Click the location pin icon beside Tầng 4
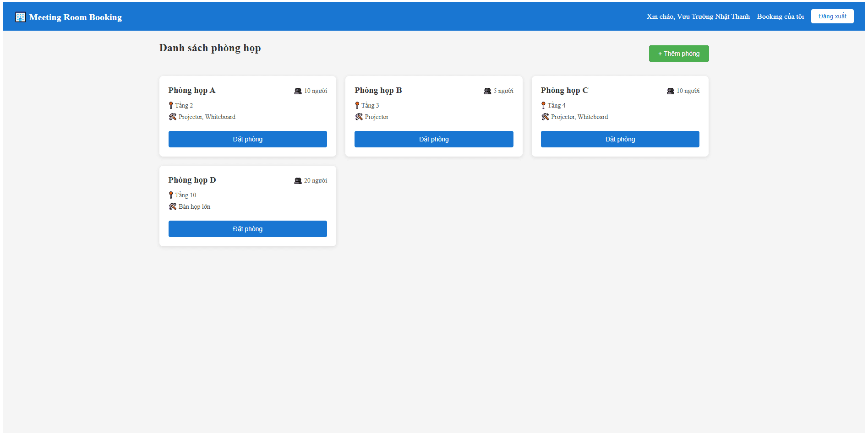 pos(543,105)
